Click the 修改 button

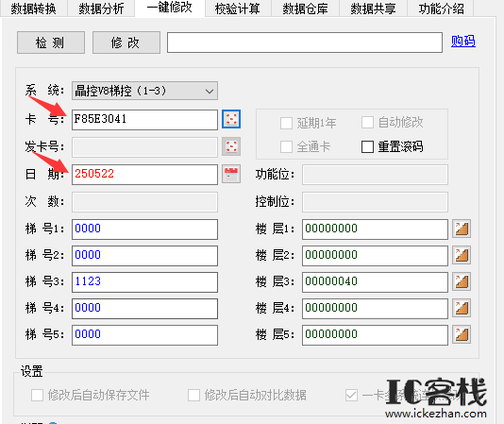(x=126, y=42)
